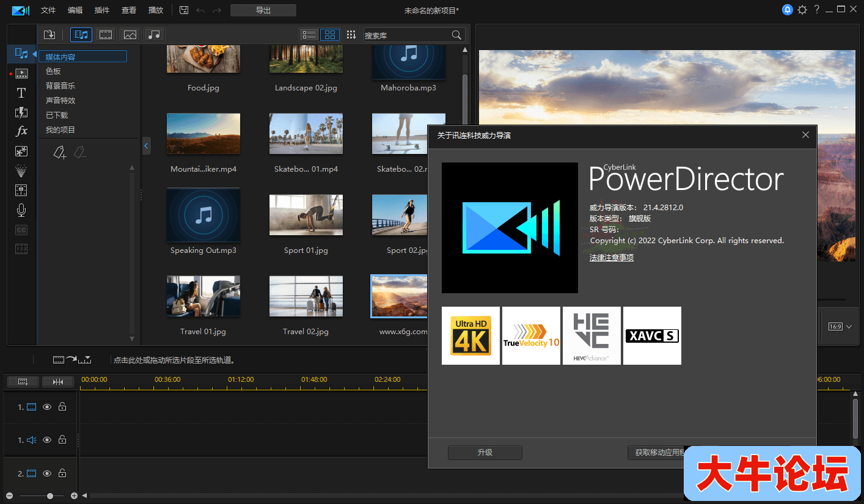Click the save project floppy icon
Viewport: 864px width, 504px height.
184,10
